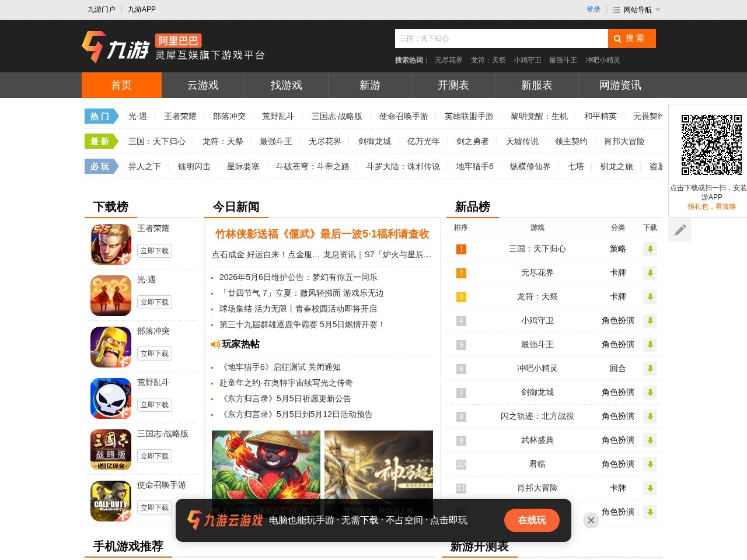Click 立即下载 for 光·遇
747x560 pixels.
[155, 302]
